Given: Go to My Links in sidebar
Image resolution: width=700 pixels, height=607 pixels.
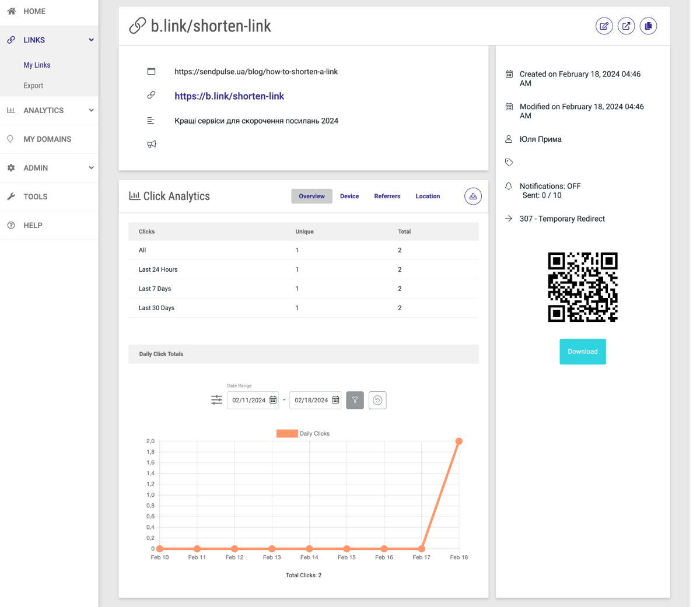Looking at the screenshot, I should (x=37, y=65).
